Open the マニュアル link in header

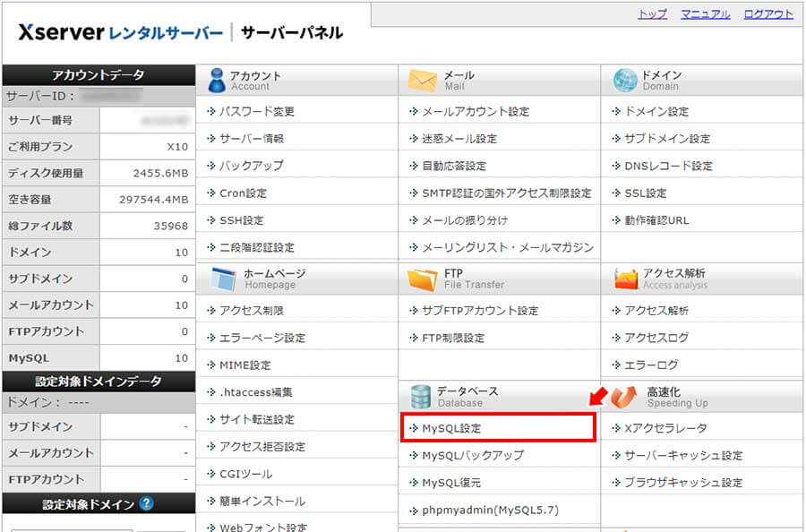point(705,14)
